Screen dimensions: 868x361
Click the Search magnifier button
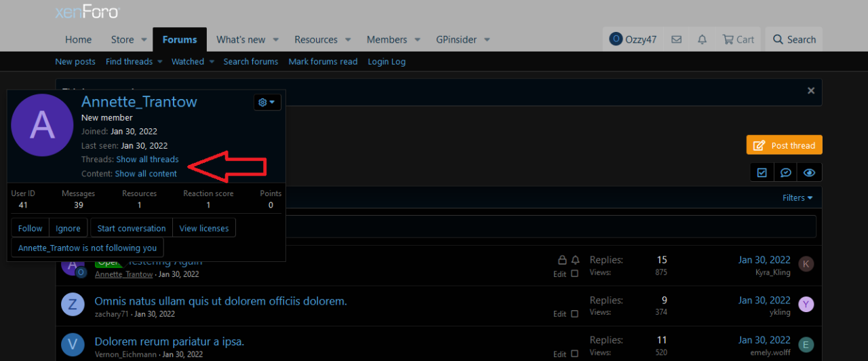point(794,39)
